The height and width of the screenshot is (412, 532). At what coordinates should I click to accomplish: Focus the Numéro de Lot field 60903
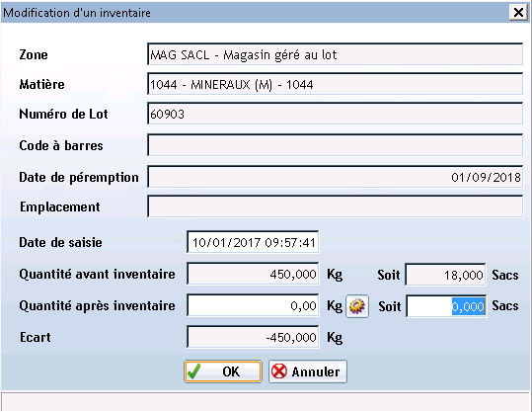click(x=335, y=114)
